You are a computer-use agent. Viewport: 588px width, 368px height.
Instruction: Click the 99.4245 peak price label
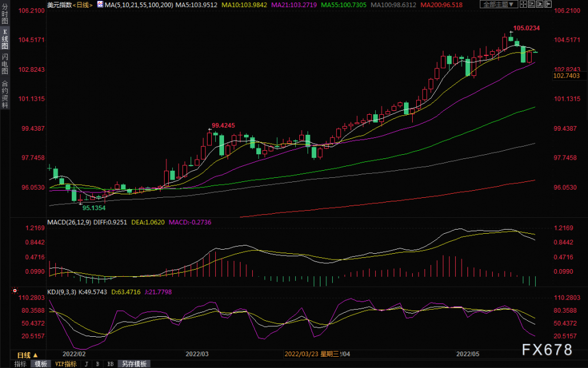point(223,126)
